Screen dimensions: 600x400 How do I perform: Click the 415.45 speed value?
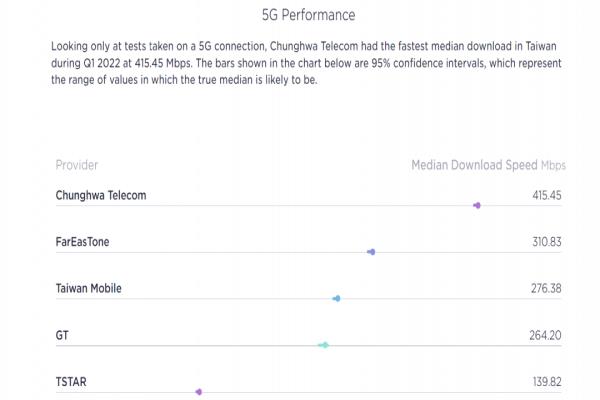[547, 195]
